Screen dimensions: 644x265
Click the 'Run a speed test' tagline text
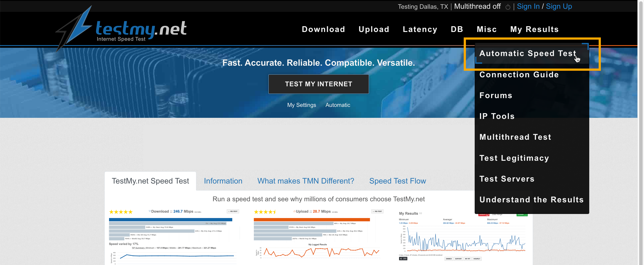click(318, 199)
